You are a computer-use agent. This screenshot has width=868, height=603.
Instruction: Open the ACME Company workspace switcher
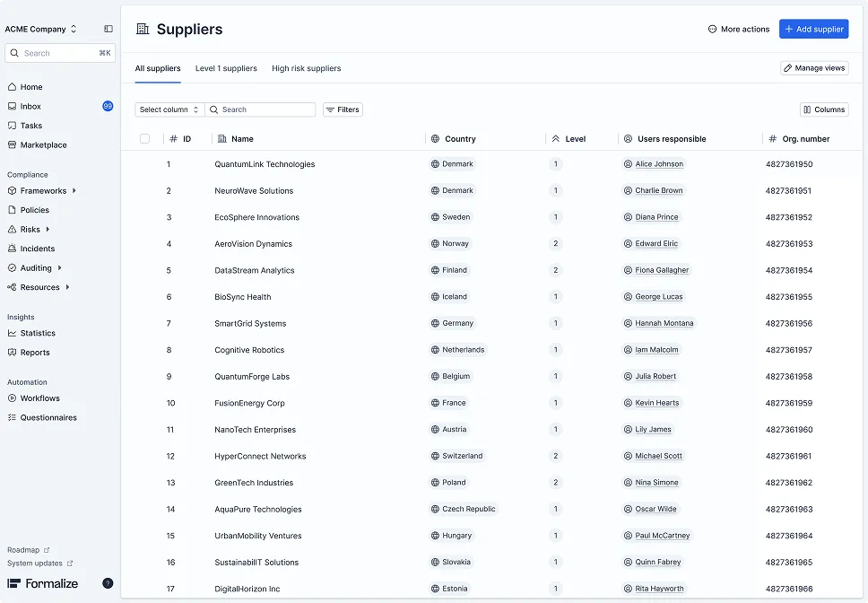41,29
